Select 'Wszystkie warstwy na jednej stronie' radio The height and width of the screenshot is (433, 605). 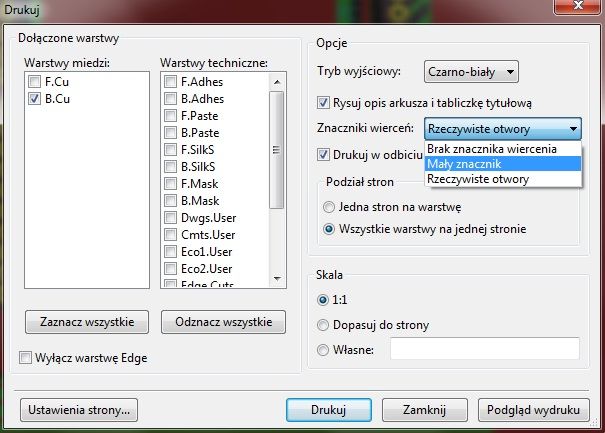329,229
